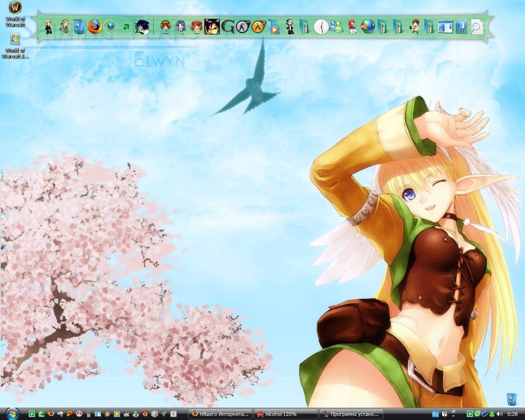Open the blue media folder with play symbol
Image resolution: width=525 pixels, height=420 pixels.
pos(274,27)
